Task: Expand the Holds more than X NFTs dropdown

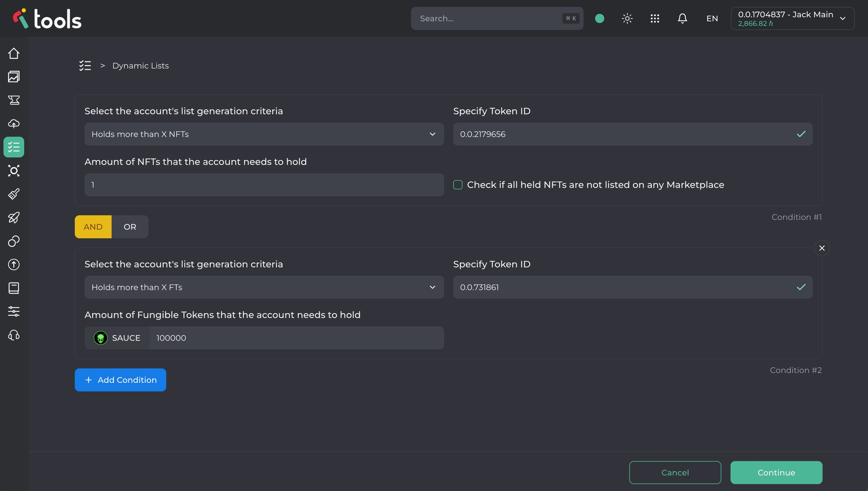Action: tap(264, 134)
